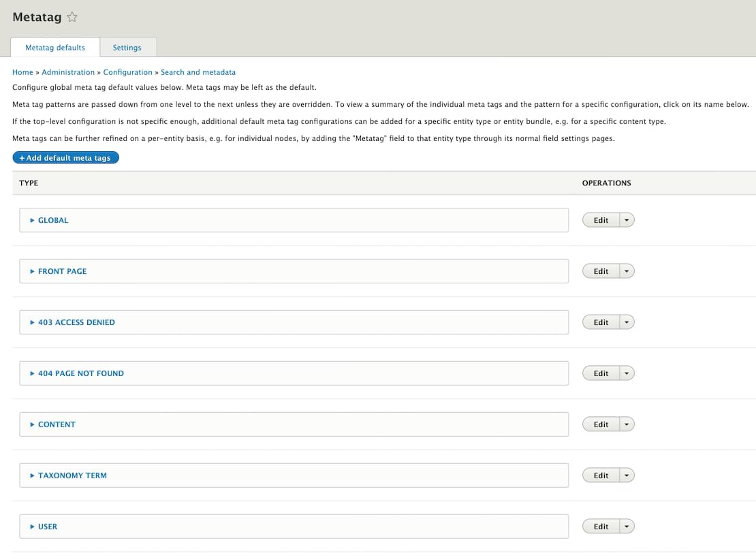Open dropdown arrow next to Content Edit

click(x=627, y=425)
